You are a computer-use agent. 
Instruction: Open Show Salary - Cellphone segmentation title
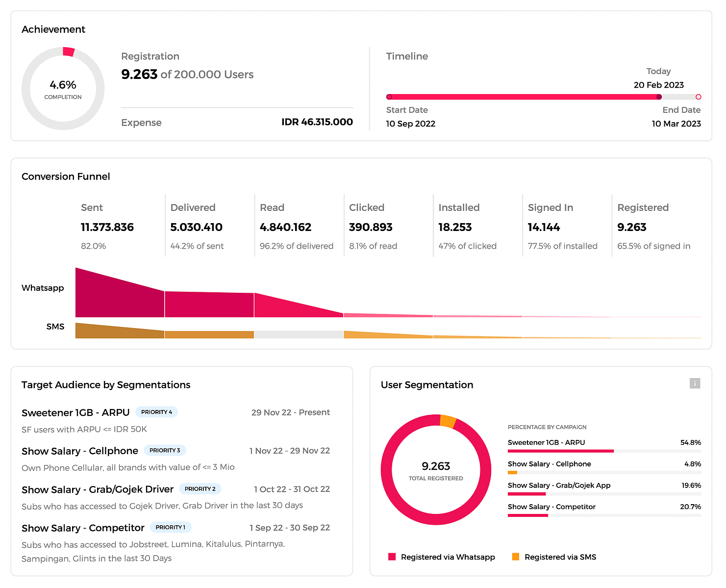[x=80, y=451]
